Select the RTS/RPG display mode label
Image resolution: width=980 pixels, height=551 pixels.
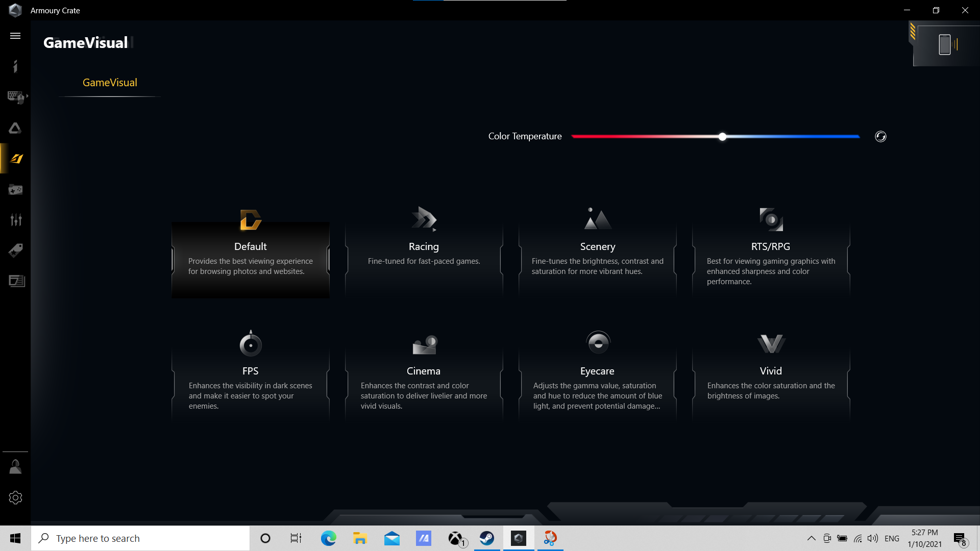pyautogui.click(x=771, y=246)
